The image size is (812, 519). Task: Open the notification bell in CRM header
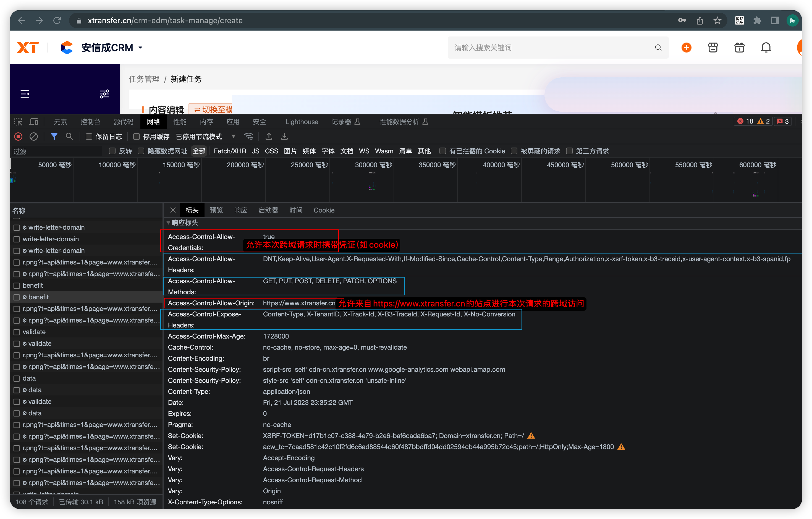pyautogui.click(x=766, y=48)
